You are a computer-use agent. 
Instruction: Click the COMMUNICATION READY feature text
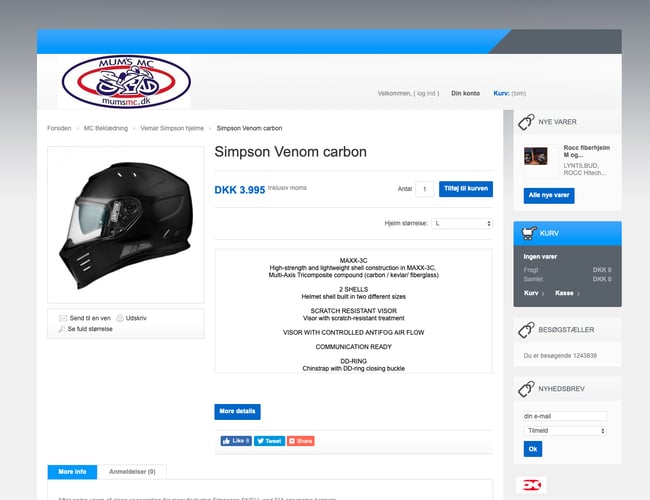(354, 347)
